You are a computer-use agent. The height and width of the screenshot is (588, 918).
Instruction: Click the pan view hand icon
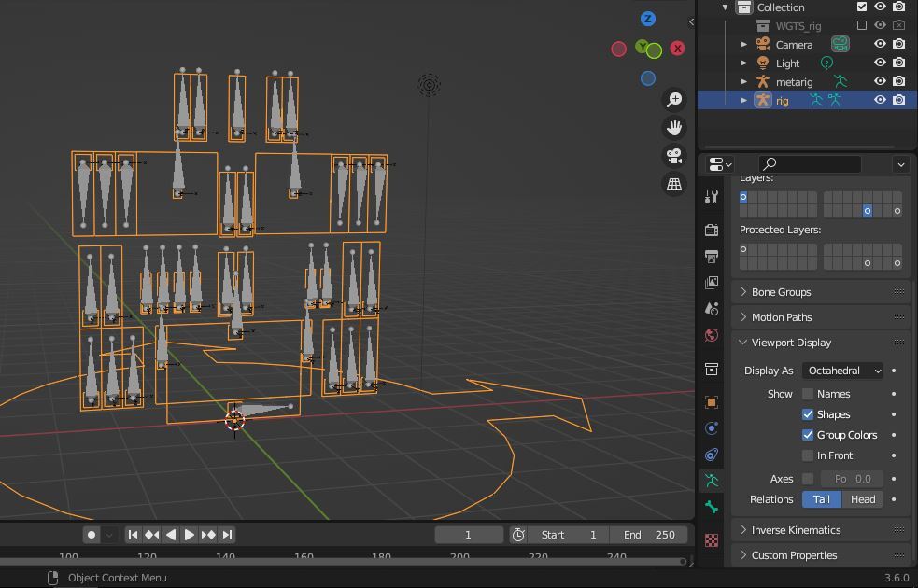point(675,128)
